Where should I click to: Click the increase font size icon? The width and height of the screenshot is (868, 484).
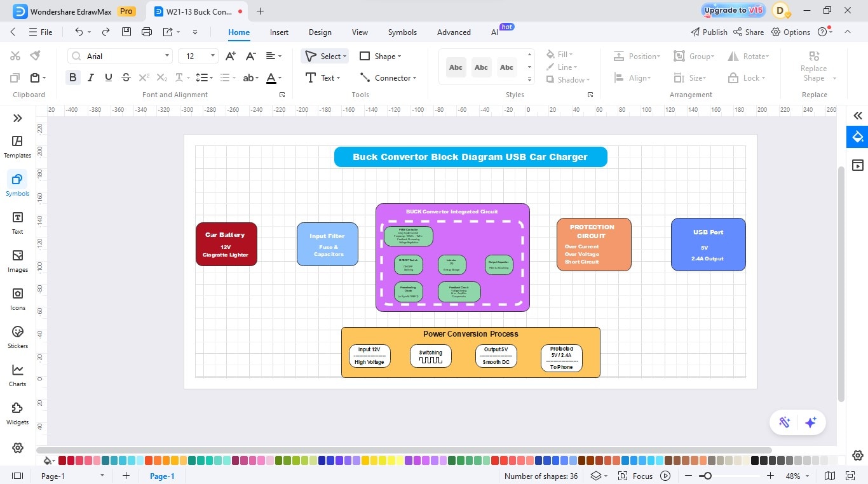pos(231,56)
